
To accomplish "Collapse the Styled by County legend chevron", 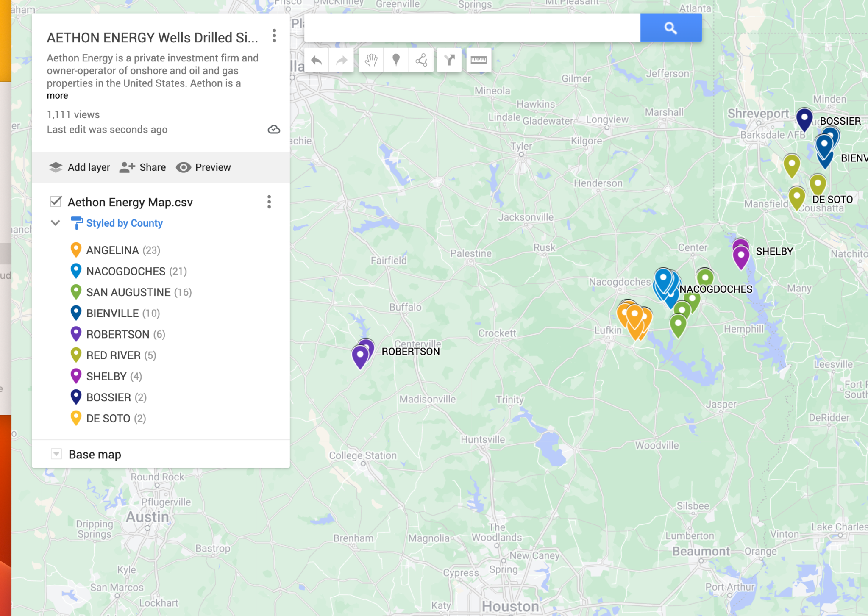I will (56, 223).
